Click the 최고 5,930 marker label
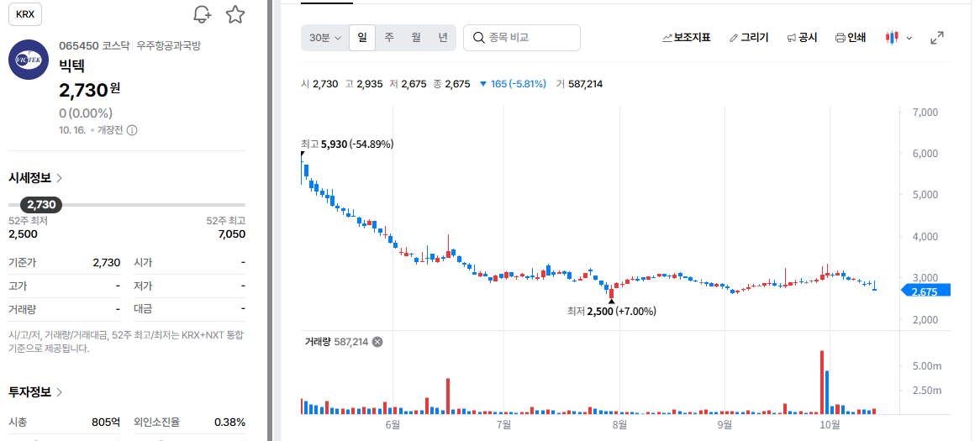 [x=347, y=144]
